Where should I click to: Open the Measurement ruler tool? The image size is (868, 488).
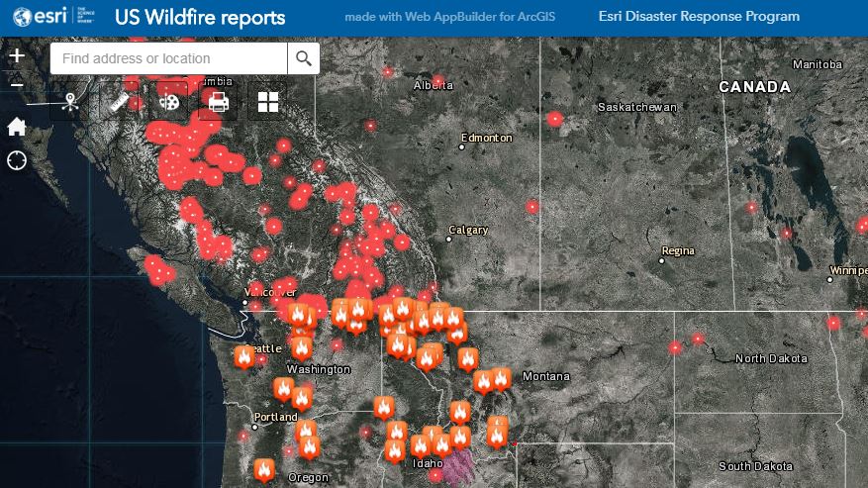click(x=120, y=102)
